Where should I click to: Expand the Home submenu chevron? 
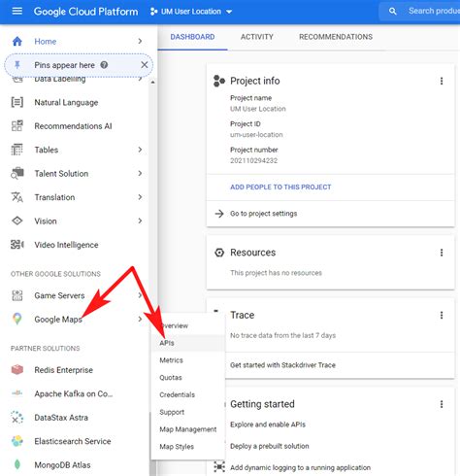pos(140,41)
